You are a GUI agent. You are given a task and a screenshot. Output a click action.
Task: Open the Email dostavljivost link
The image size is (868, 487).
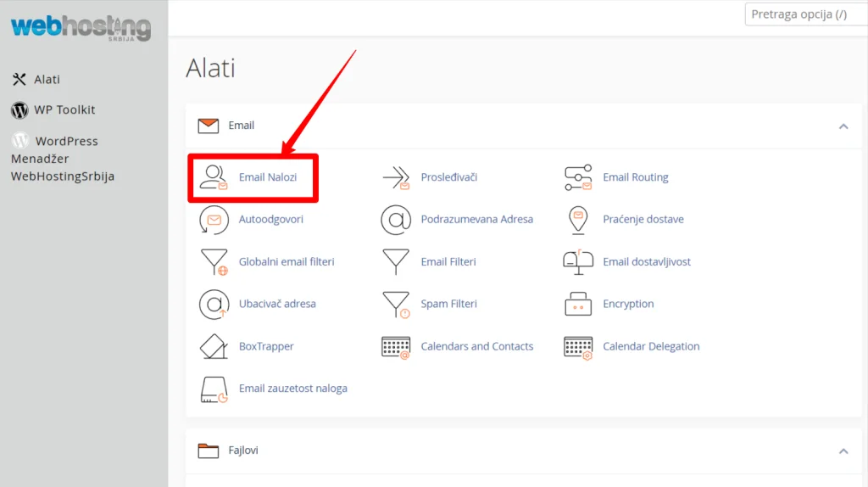(647, 262)
